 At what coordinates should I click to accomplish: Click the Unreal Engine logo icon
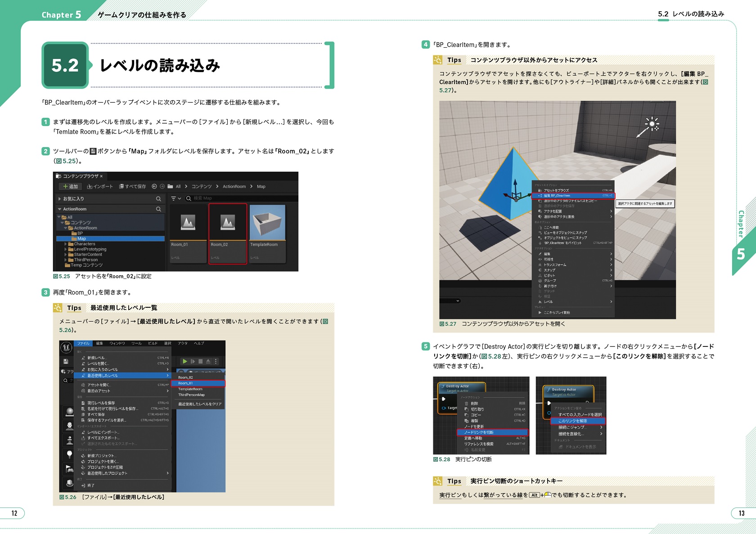click(x=66, y=347)
